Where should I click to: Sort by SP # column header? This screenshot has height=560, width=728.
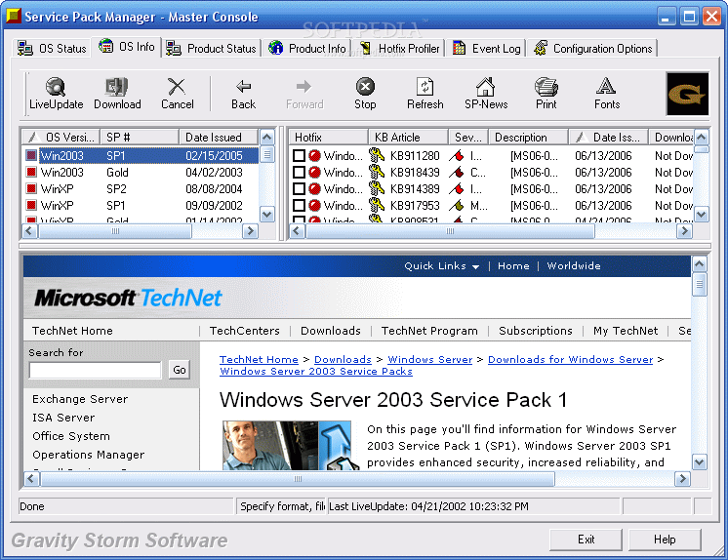[140, 137]
